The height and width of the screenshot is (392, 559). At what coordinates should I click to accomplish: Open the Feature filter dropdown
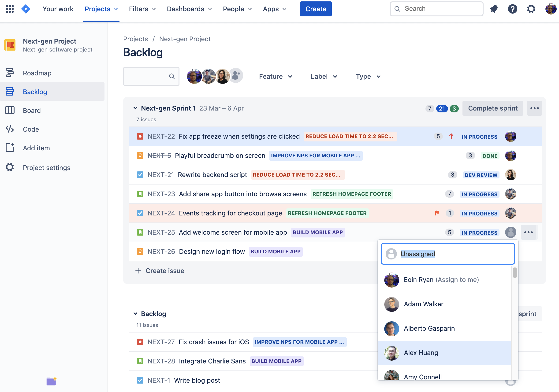[275, 76]
